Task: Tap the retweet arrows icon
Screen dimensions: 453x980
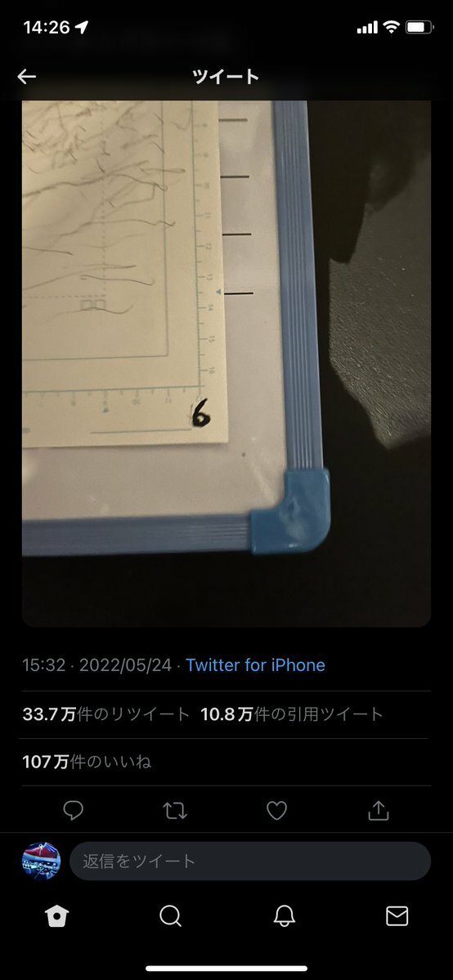Action: (x=174, y=811)
